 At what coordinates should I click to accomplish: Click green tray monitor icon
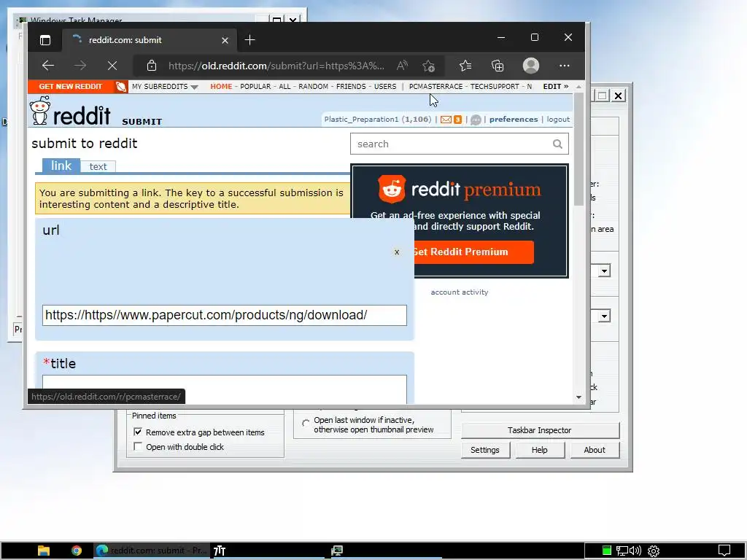pos(606,551)
